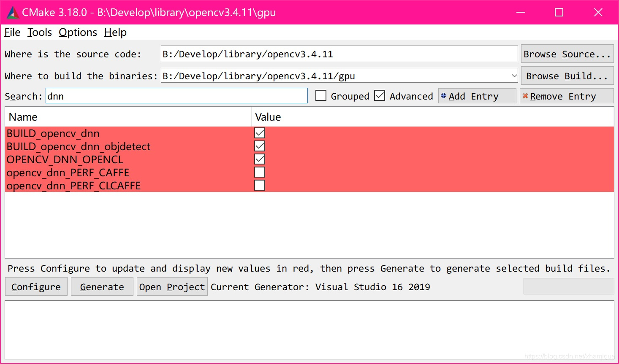This screenshot has width=619, height=364.
Task: Click the Open Project button
Action: pos(172,287)
